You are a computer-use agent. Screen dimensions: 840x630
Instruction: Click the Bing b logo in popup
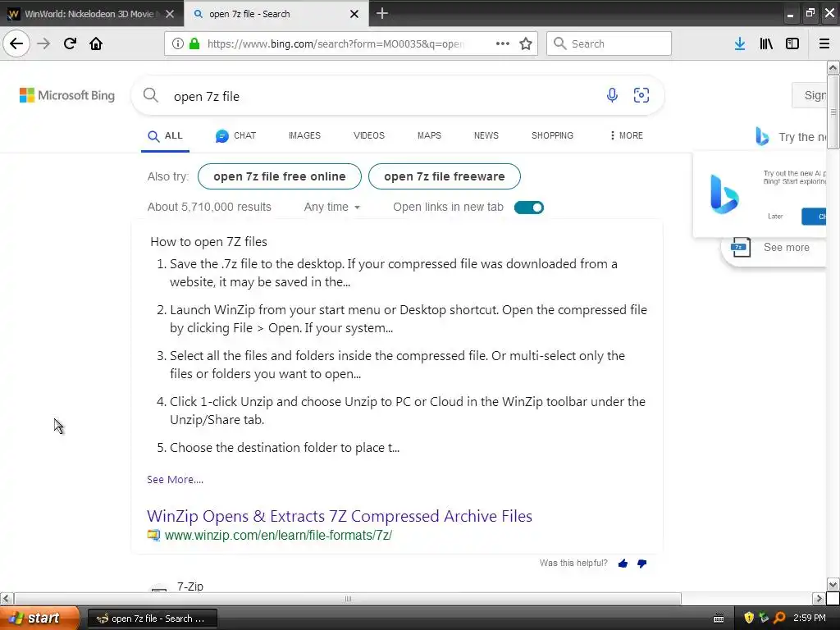(x=724, y=194)
